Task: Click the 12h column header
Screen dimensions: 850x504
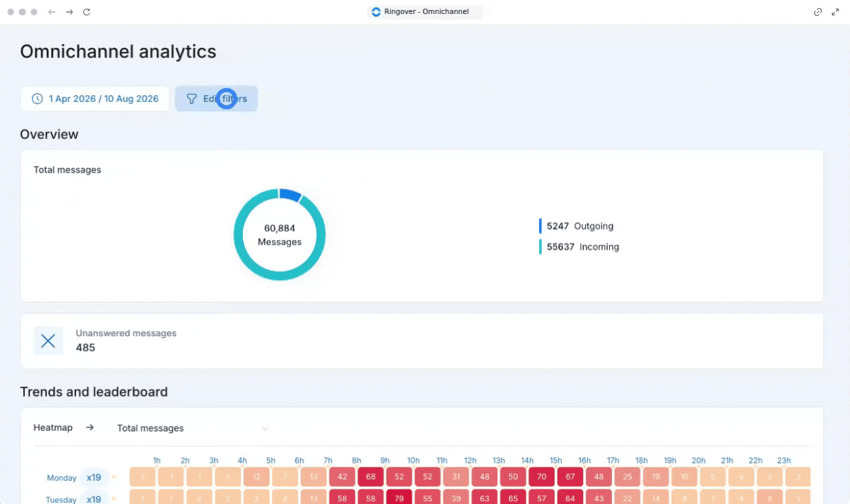Action: tap(470, 460)
